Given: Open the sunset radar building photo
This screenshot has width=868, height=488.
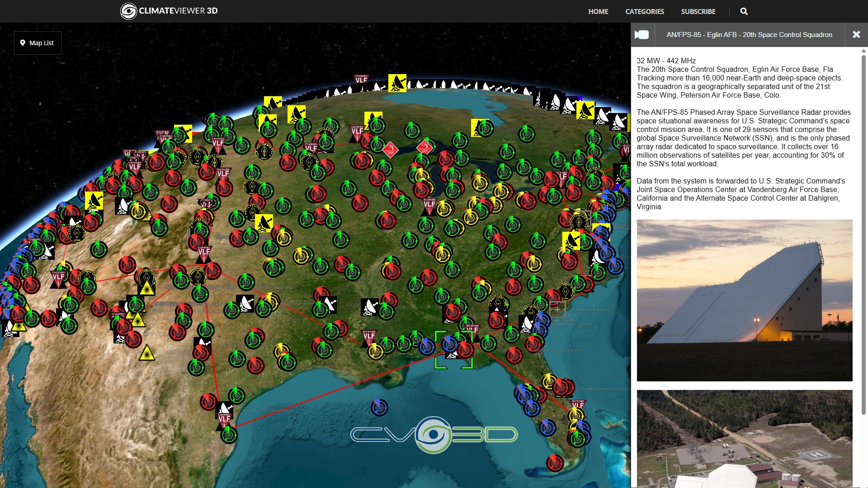Looking at the screenshot, I should point(745,300).
